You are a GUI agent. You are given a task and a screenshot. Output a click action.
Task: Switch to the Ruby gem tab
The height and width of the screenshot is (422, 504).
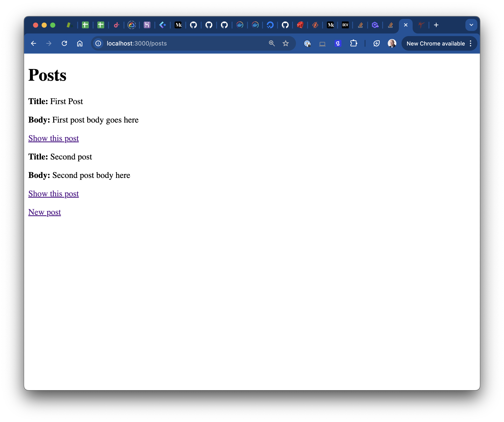pyautogui.click(x=300, y=25)
